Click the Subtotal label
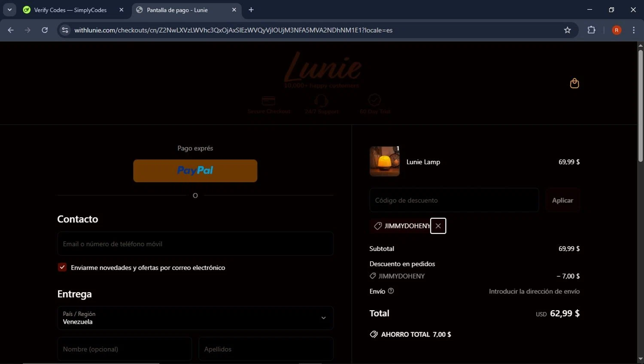Screen dimensions: 644x364 (382, 248)
